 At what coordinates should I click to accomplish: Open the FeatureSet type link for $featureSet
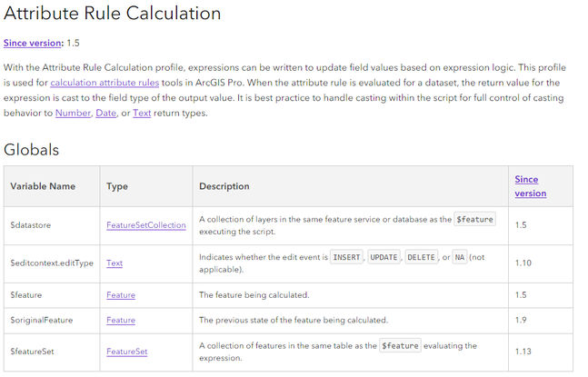(x=126, y=352)
